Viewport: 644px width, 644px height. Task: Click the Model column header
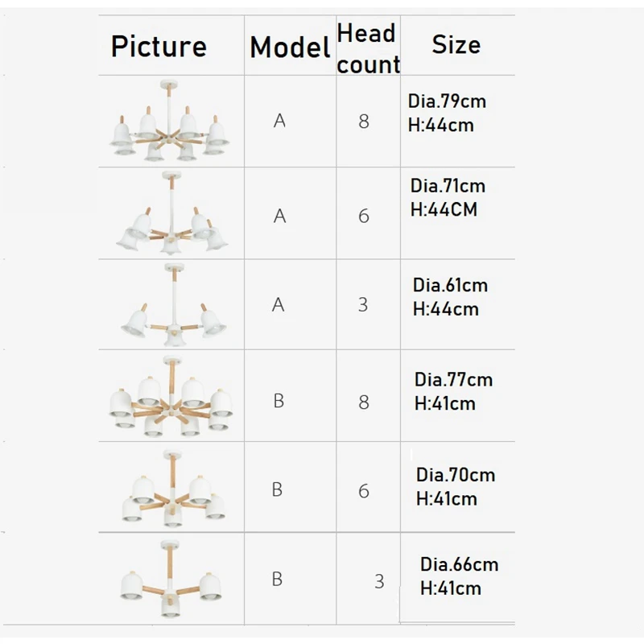click(x=290, y=47)
